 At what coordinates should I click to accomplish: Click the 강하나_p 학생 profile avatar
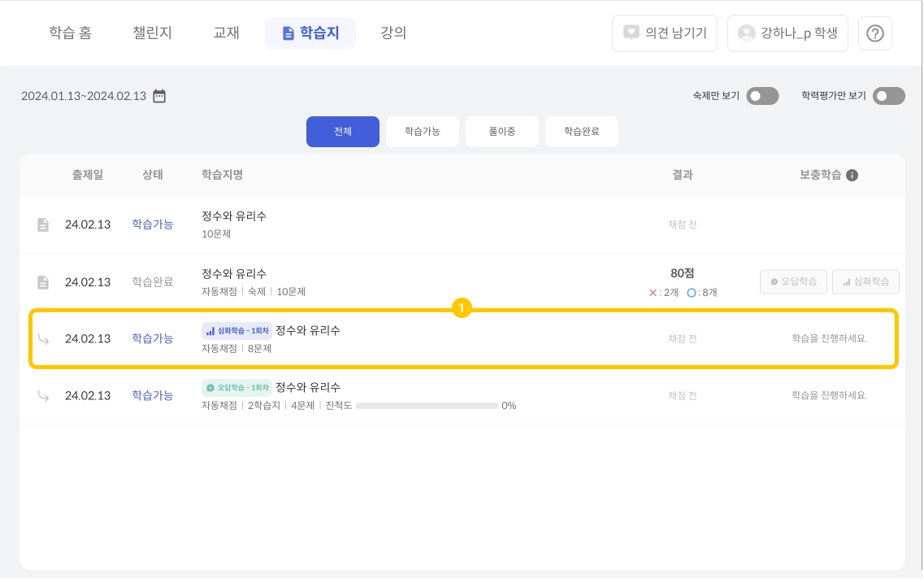point(746,33)
